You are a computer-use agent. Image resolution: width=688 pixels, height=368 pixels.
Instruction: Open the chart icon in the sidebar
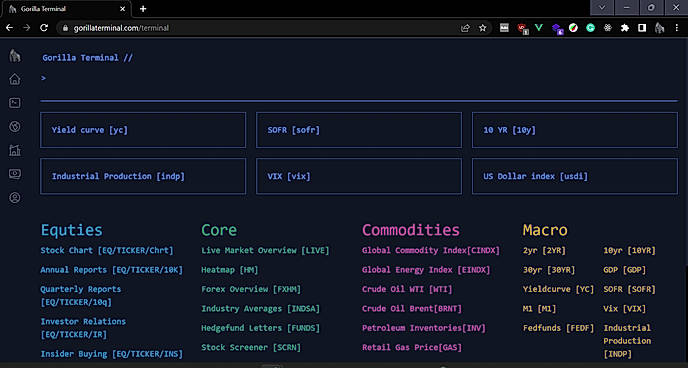[15, 150]
